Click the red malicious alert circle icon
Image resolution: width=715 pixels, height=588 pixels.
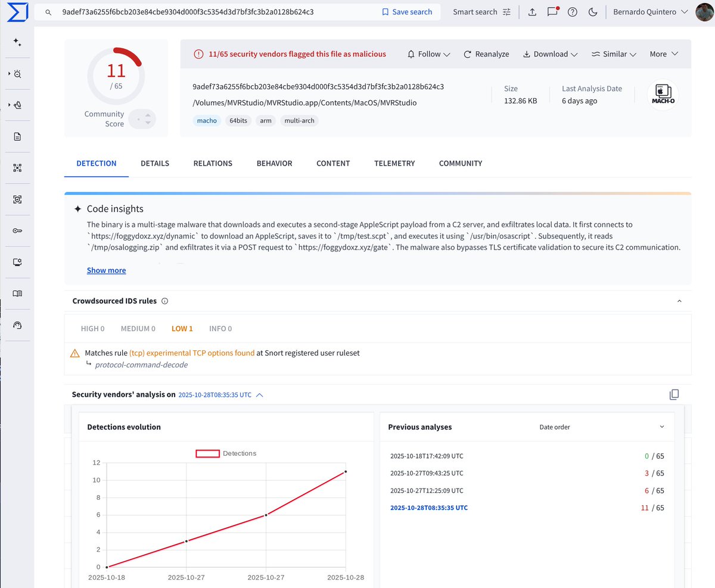198,54
